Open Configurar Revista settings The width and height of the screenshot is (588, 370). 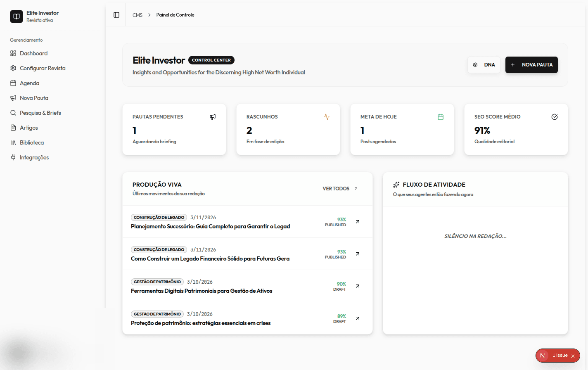pos(42,68)
